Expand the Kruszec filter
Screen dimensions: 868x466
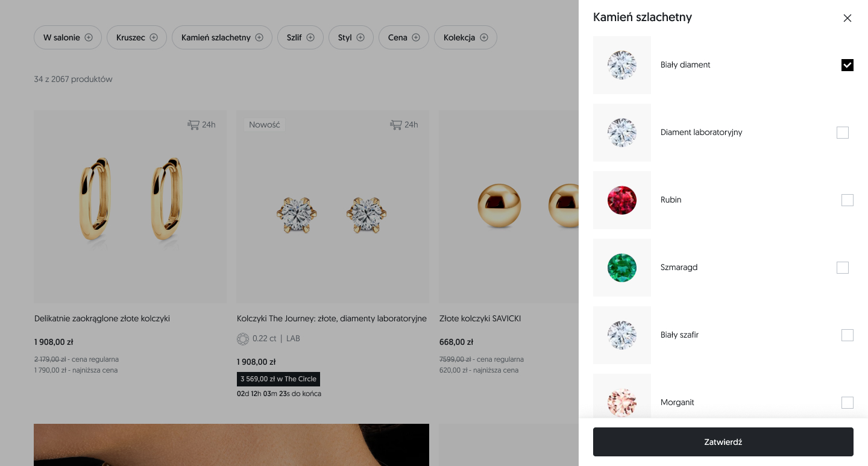[x=137, y=37]
